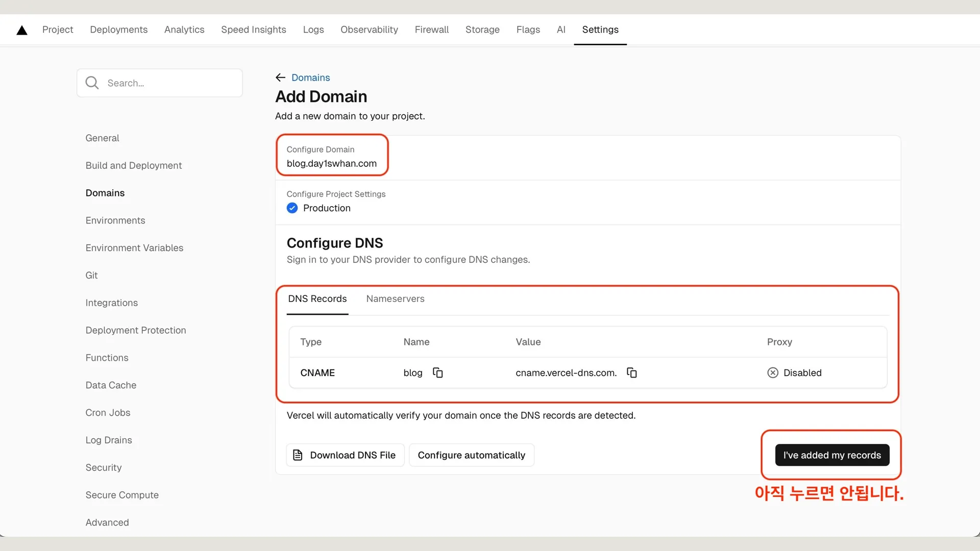Click I've added my records button
The width and height of the screenshot is (980, 551).
tap(832, 455)
